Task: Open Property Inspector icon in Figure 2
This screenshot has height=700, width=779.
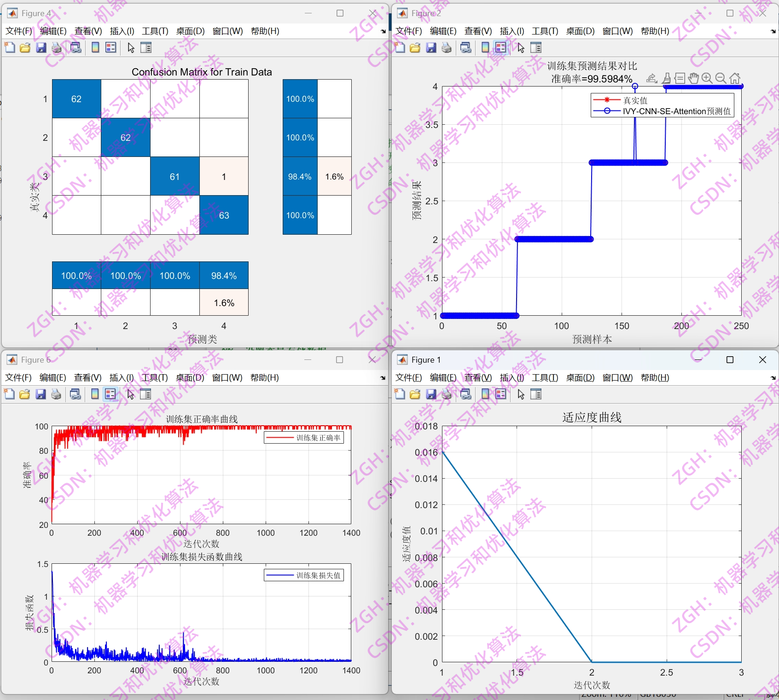Action: (x=536, y=47)
